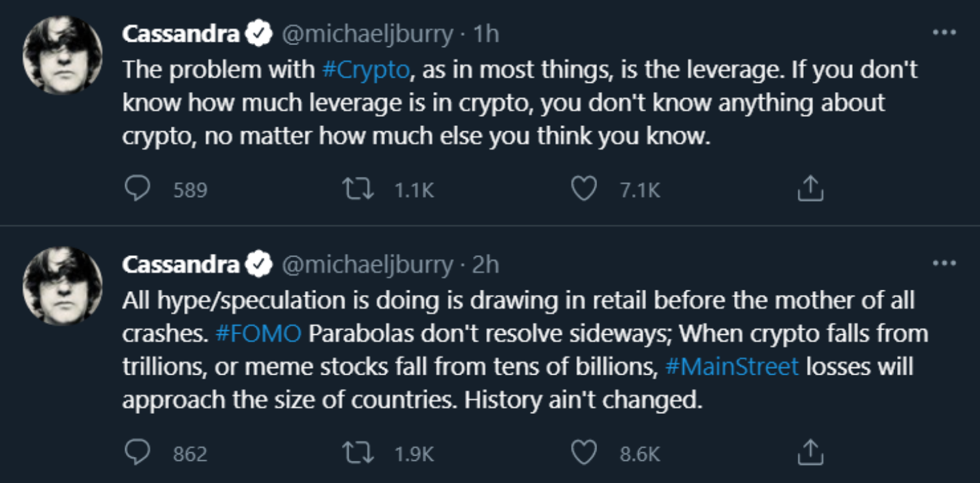The height and width of the screenshot is (483, 980).
Task: Click the Cassandra avatar on second tweet
Action: tap(63, 286)
